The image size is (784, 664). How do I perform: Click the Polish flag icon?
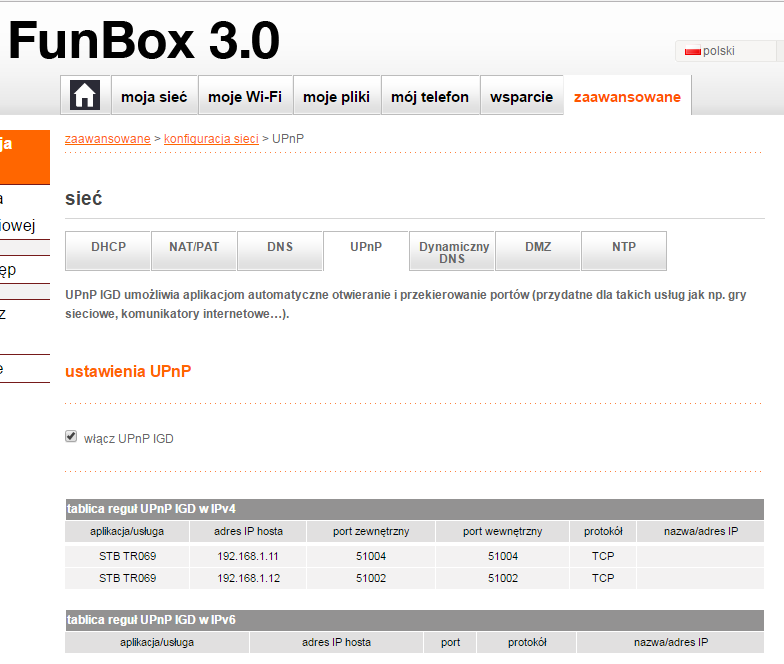click(692, 51)
